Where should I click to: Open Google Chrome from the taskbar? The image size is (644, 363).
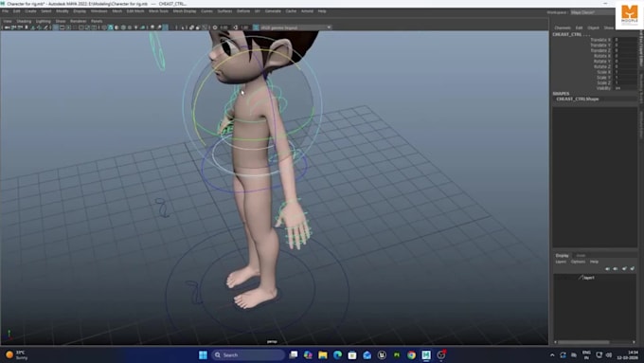[412, 354]
